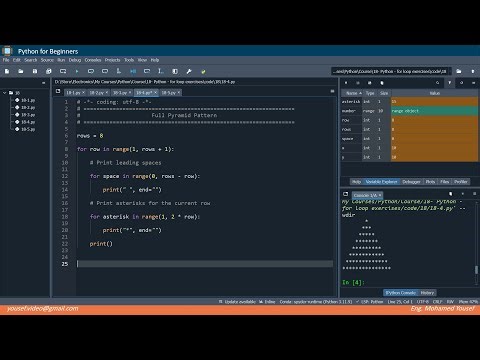Open 18-2.py in project tree
This screenshot has width=480, height=360.
(28, 108)
